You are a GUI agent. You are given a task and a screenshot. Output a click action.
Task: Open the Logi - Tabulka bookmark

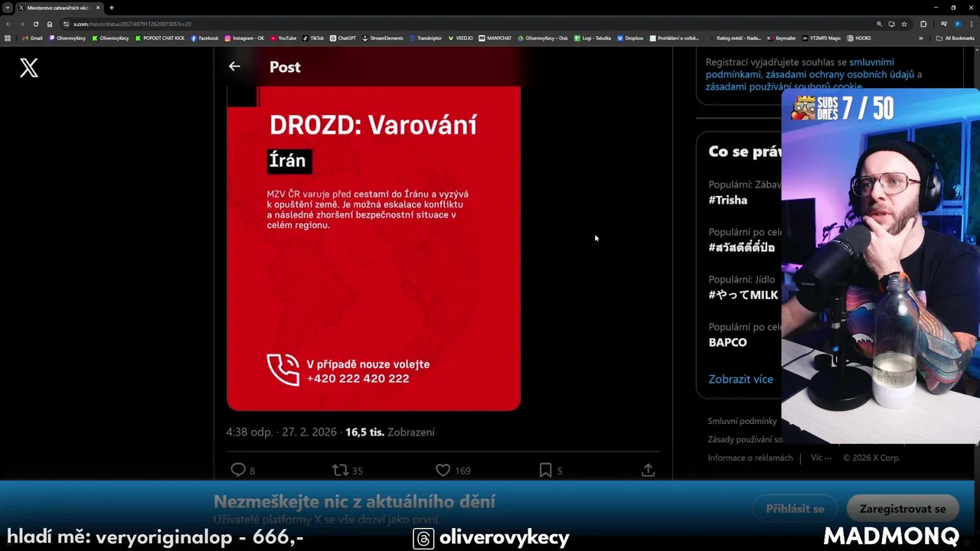coord(592,37)
